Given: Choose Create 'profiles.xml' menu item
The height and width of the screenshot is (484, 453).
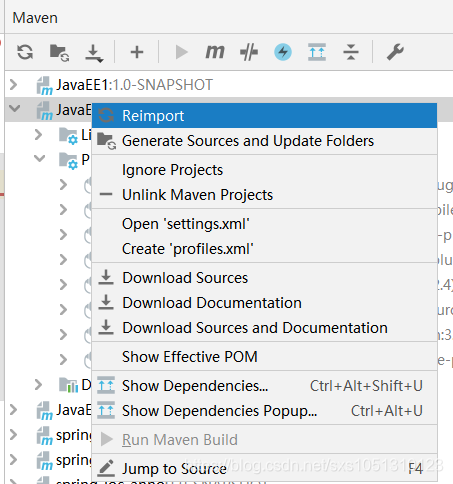Looking at the screenshot, I should coord(264,249).
